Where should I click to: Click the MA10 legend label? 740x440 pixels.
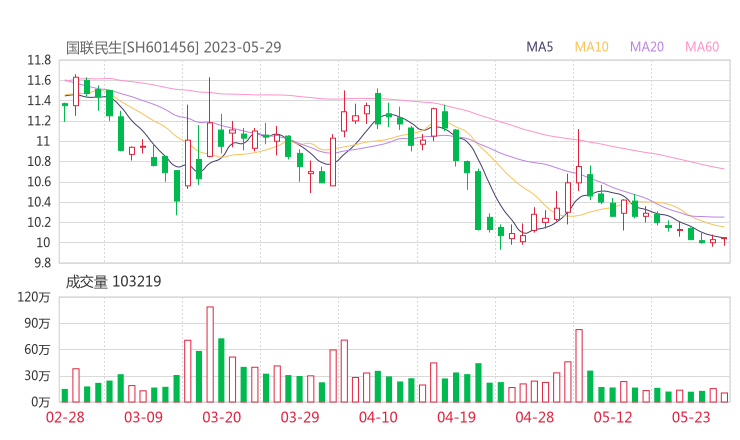click(591, 47)
